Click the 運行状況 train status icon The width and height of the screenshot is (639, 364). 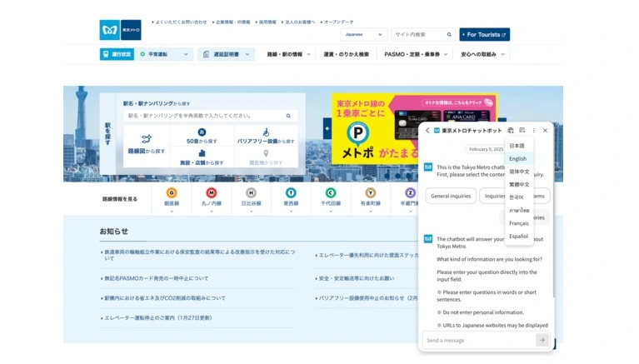106,54
